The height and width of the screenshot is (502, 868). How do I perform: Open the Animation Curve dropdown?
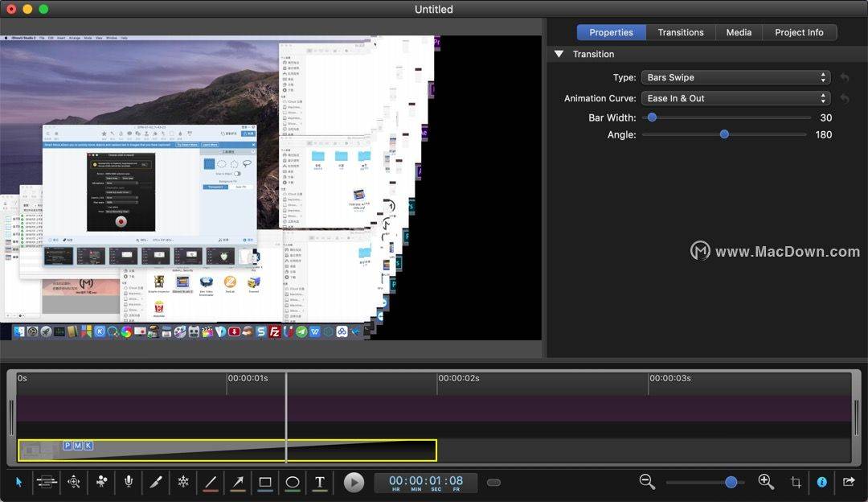(x=735, y=97)
